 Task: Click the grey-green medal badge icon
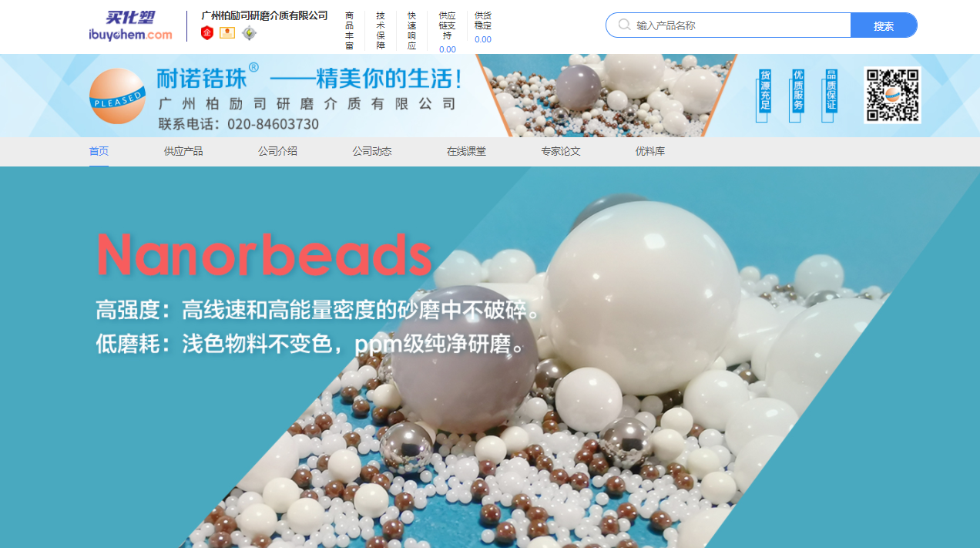pyautogui.click(x=249, y=32)
